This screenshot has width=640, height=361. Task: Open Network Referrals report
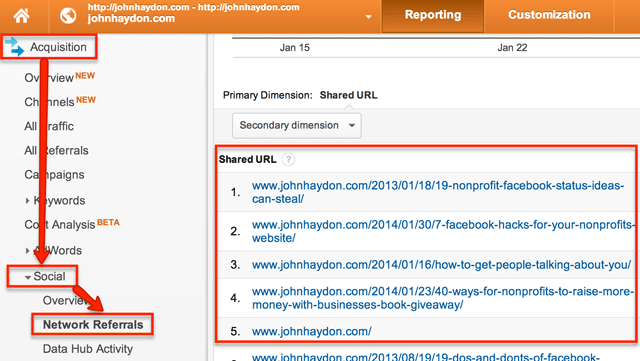click(93, 325)
